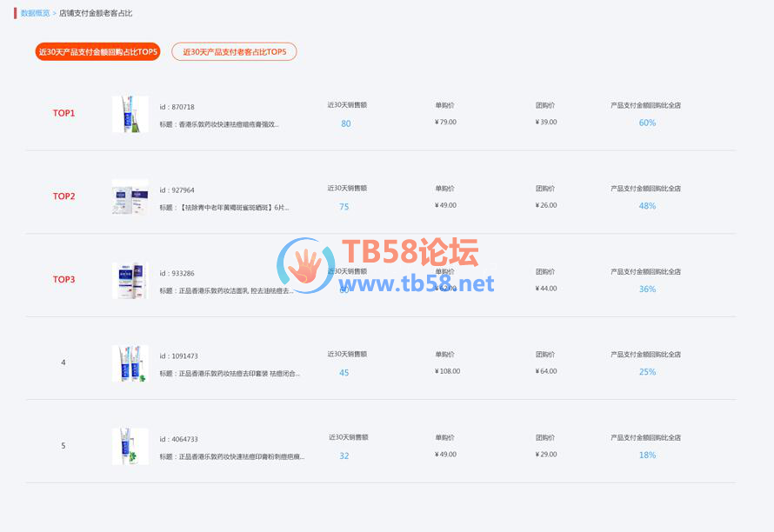774x532 pixels.
Task: Click the 48% repurchase ratio
Action: click(x=647, y=206)
